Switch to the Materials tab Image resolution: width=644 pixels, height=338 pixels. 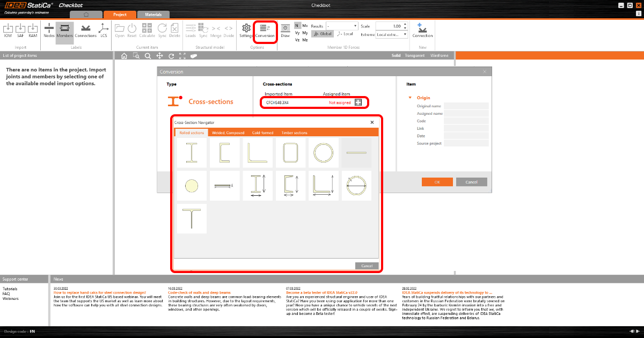click(x=153, y=14)
